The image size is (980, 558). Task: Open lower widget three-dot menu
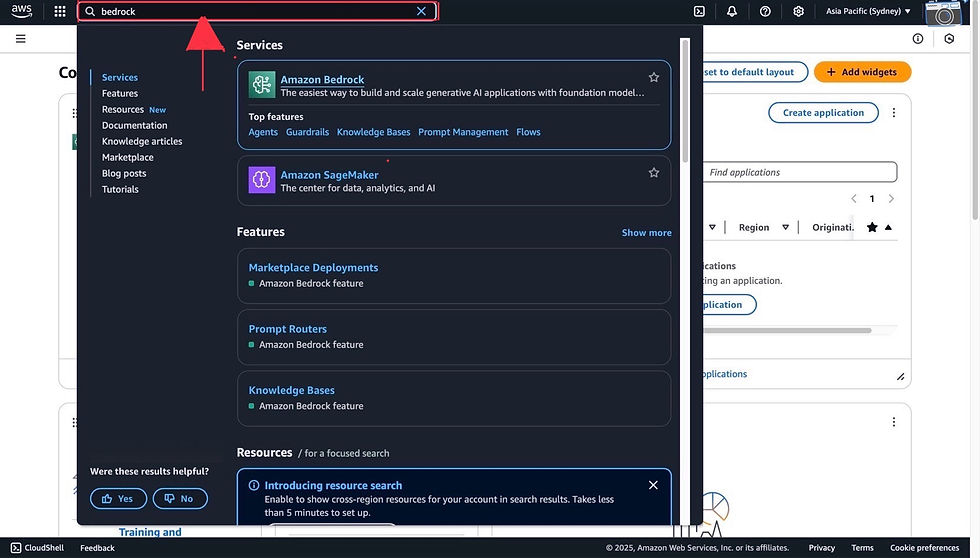click(894, 422)
